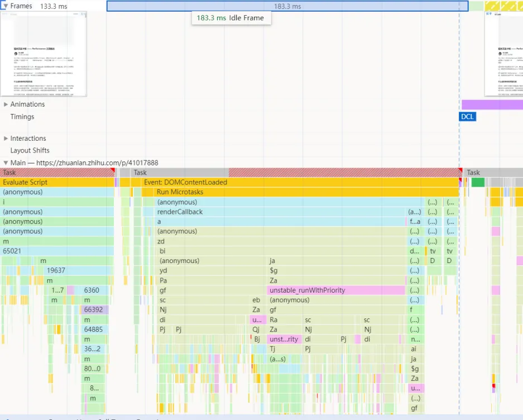Select the 183.3 ms frame bar

point(287,6)
